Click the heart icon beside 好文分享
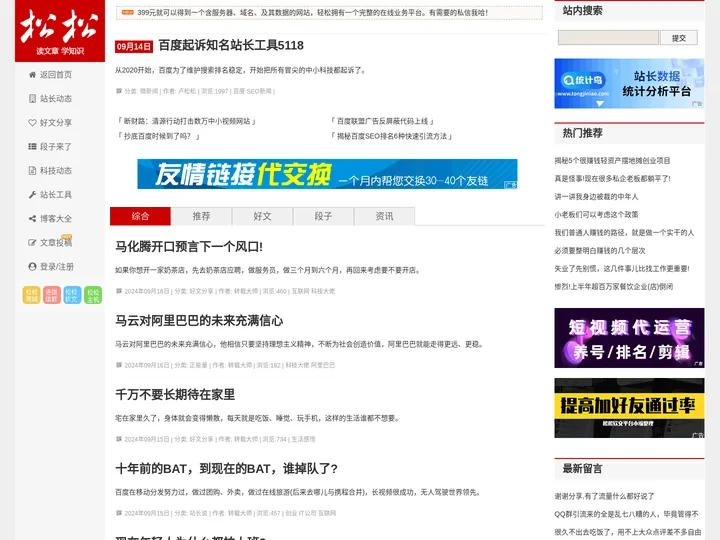Viewport: 720px width, 540px height. pos(32,123)
